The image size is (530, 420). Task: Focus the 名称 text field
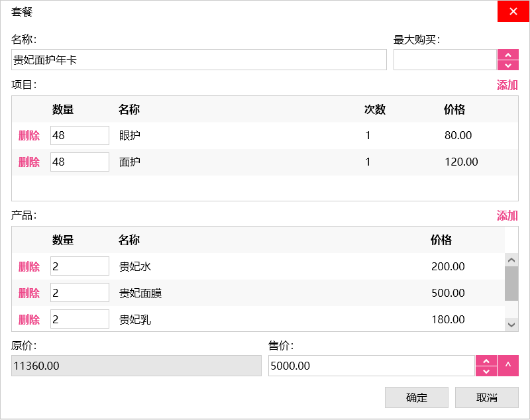(199, 60)
